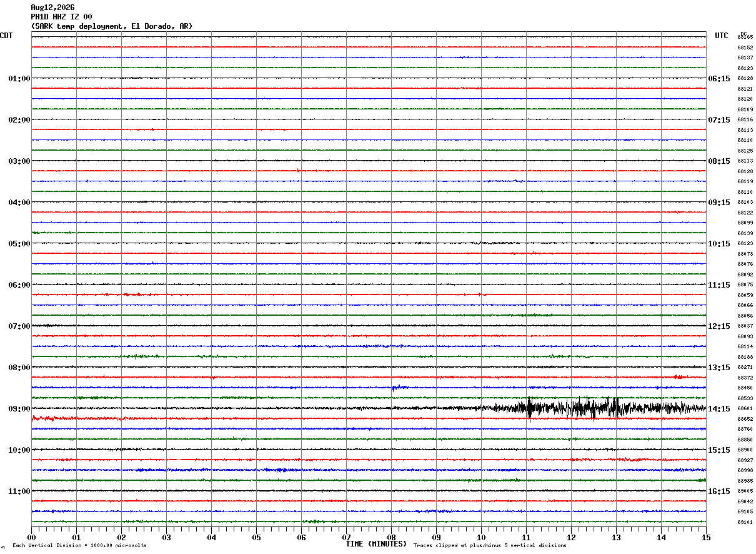This screenshot has height=554, width=756.
Task: Click the minute 05 axis tick label
Action: click(x=256, y=537)
